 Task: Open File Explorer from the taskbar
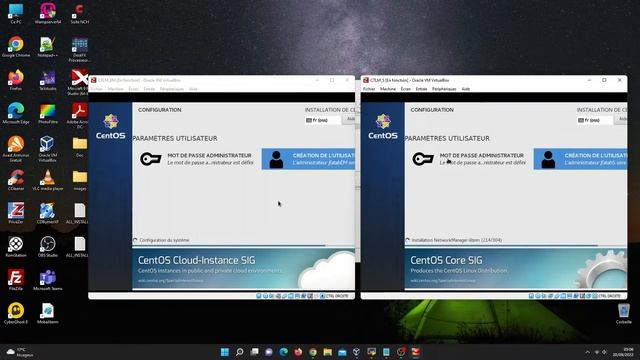(327, 352)
